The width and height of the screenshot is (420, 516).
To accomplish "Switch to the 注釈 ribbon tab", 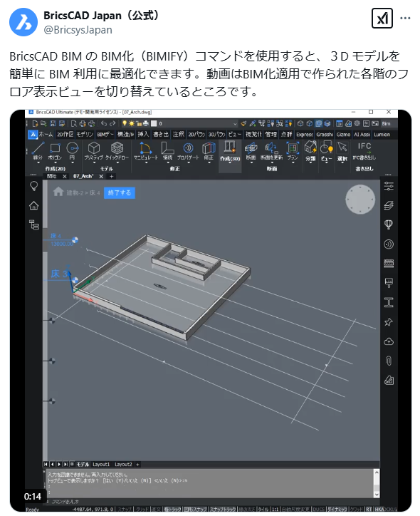I will 179,134.
